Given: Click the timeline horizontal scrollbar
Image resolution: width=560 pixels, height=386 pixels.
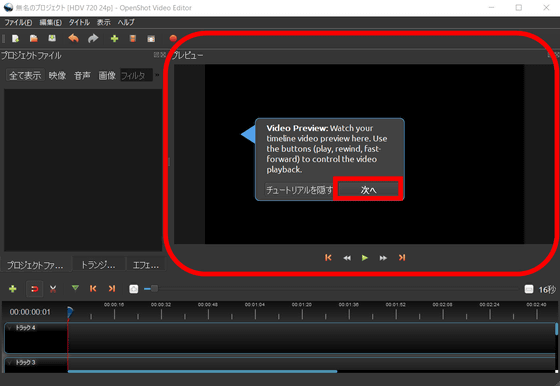Looking at the screenshot, I should pyautogui.click(x=202, y=372).
